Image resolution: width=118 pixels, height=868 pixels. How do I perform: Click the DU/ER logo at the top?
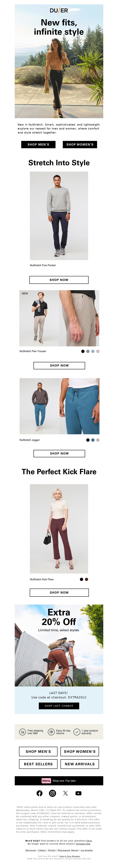point(59,10)
